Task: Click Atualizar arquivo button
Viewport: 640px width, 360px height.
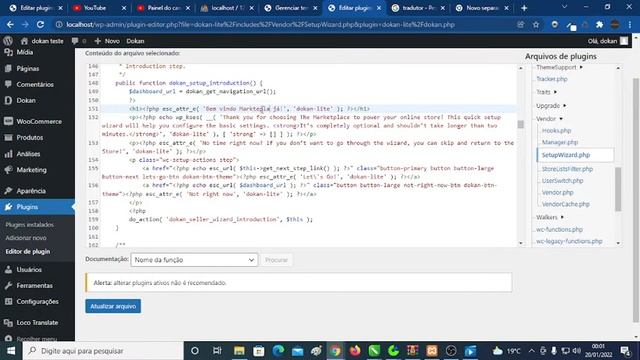Action: pyautogui.click(x=113, y=306)
